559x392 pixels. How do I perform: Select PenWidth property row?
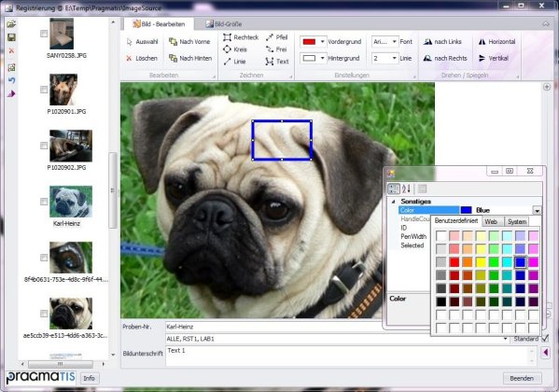413,236
